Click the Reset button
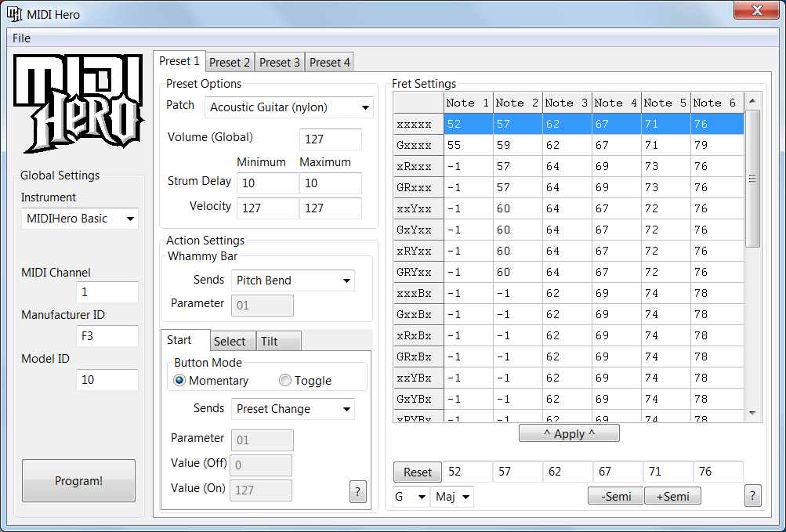The image size is (786, 532). pyautogui.click(x=418, y=472)
